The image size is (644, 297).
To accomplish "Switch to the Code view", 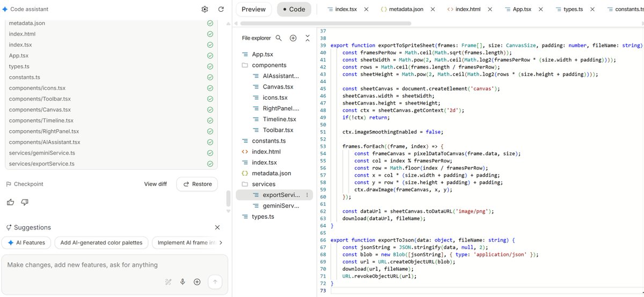I will 294,9.
